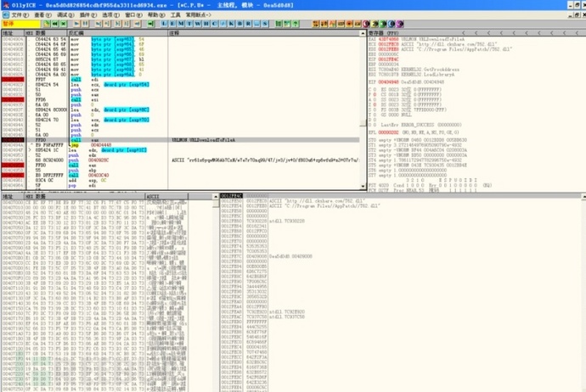
Task: Select highlighted call eax URLDownloadToFileA row
Action: click(x=181, y=140)
